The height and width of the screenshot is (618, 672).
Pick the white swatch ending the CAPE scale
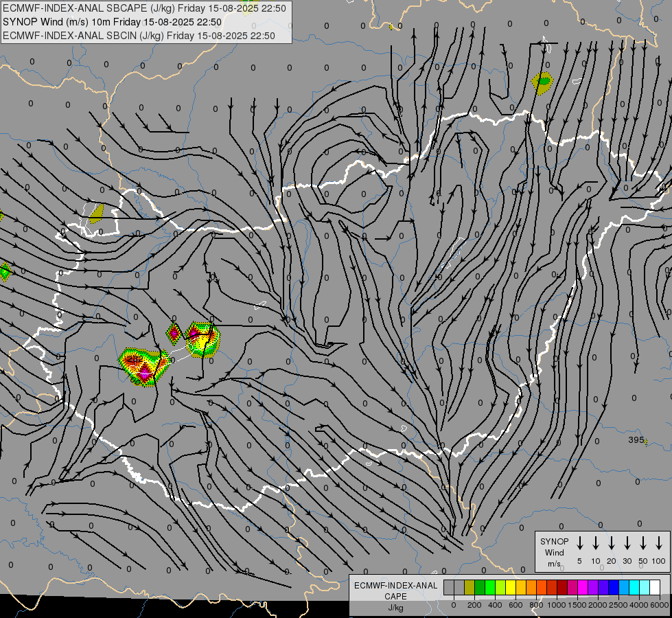coord(656,587)
